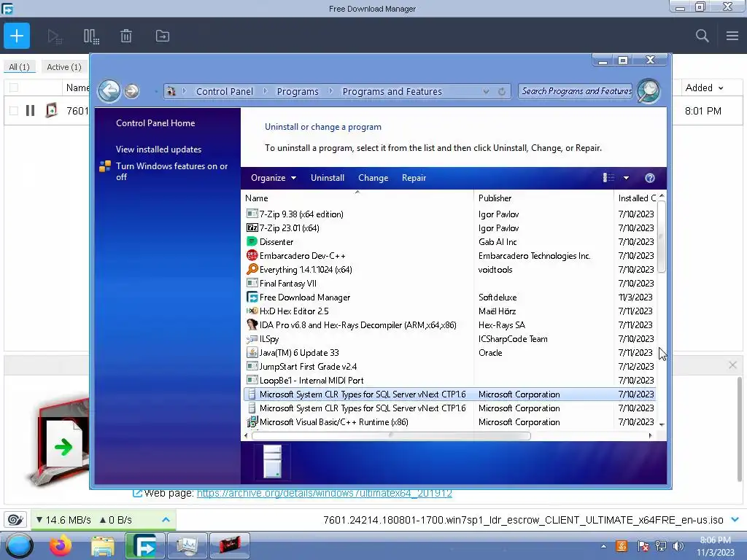Open Free Download Manager hamburger menu
747x560 pixels.
coord(732,36)
